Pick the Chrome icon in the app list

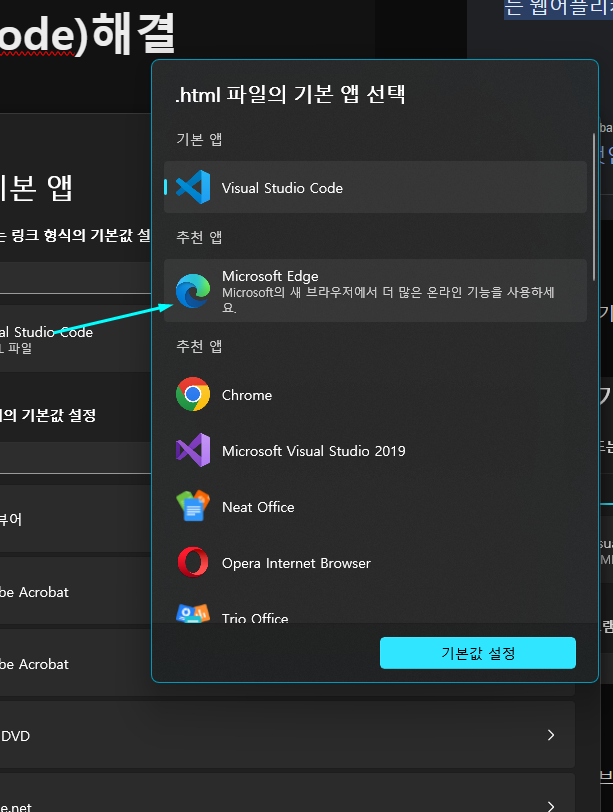tap(193, 394)
